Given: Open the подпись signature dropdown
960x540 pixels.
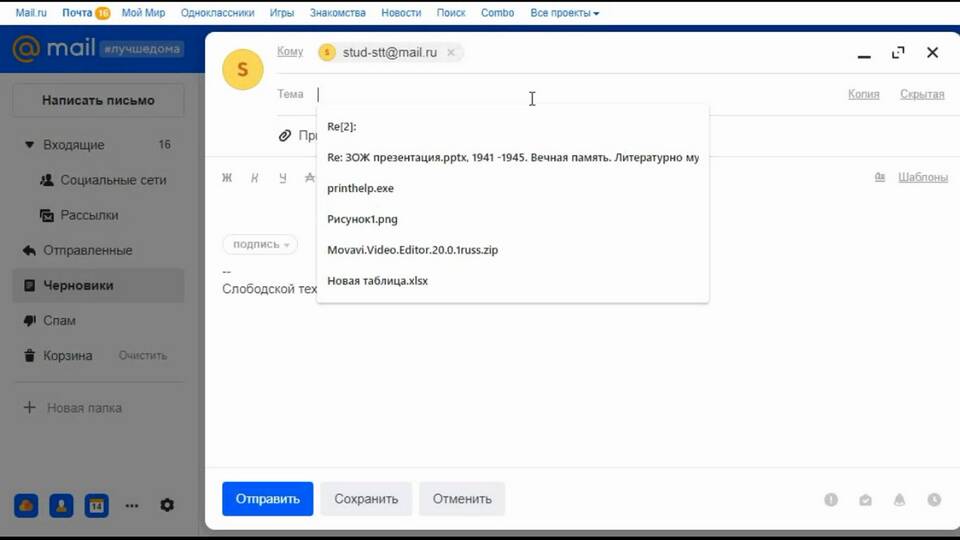Looking at the screenshot, I should 260,244.
